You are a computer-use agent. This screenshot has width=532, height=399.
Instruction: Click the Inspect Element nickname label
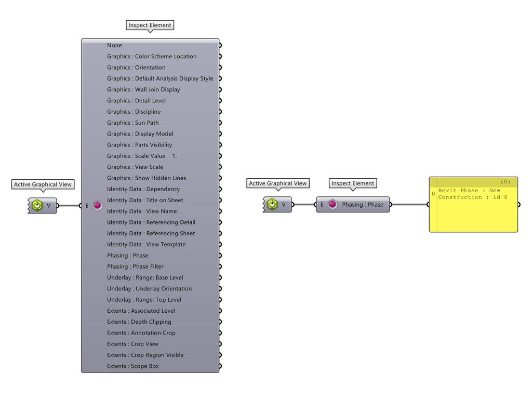150,24
